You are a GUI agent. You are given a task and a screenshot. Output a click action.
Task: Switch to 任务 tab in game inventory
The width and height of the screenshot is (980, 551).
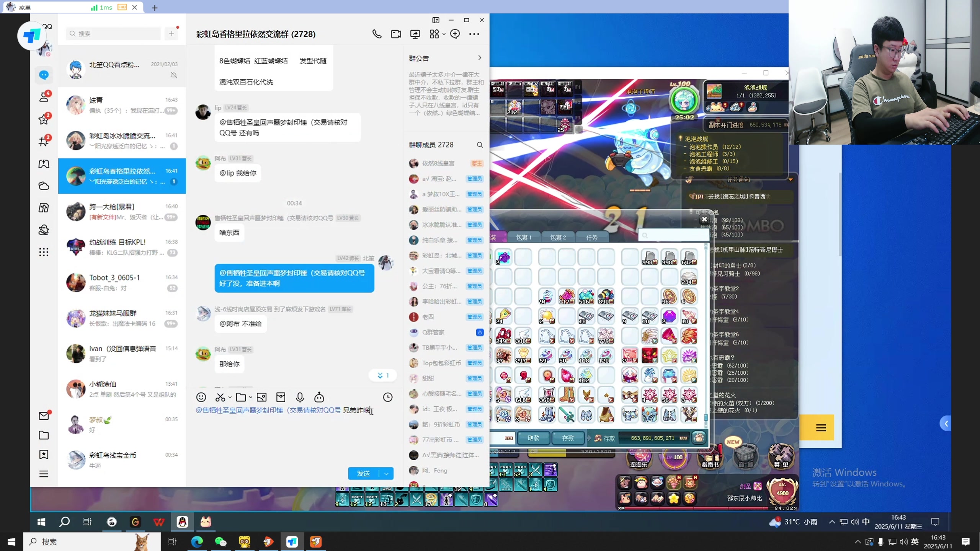coord(592,237)
